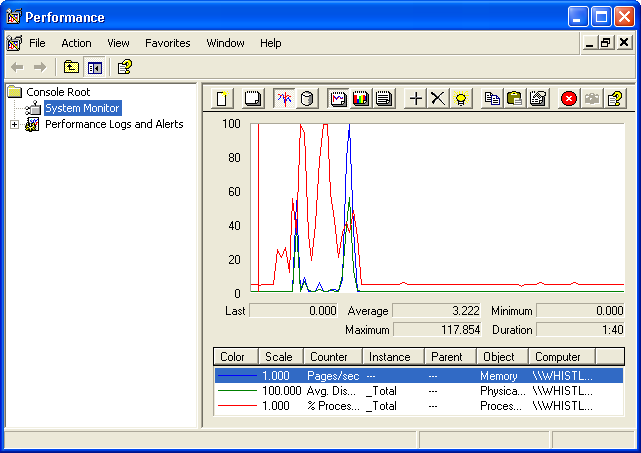Delete selected counter with X icon
Screen dimensions: 641x453
(x=438, y=98)
